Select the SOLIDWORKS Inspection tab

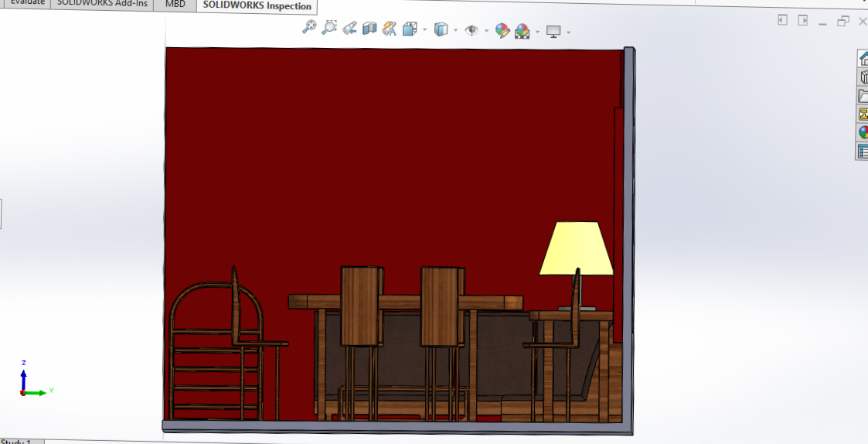[x=257, y=6]
